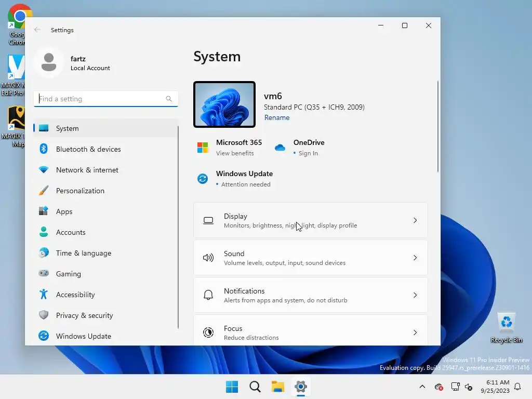532x399 pixels.
Task: Click the Settings back arrow
Action: coord(37,30)
